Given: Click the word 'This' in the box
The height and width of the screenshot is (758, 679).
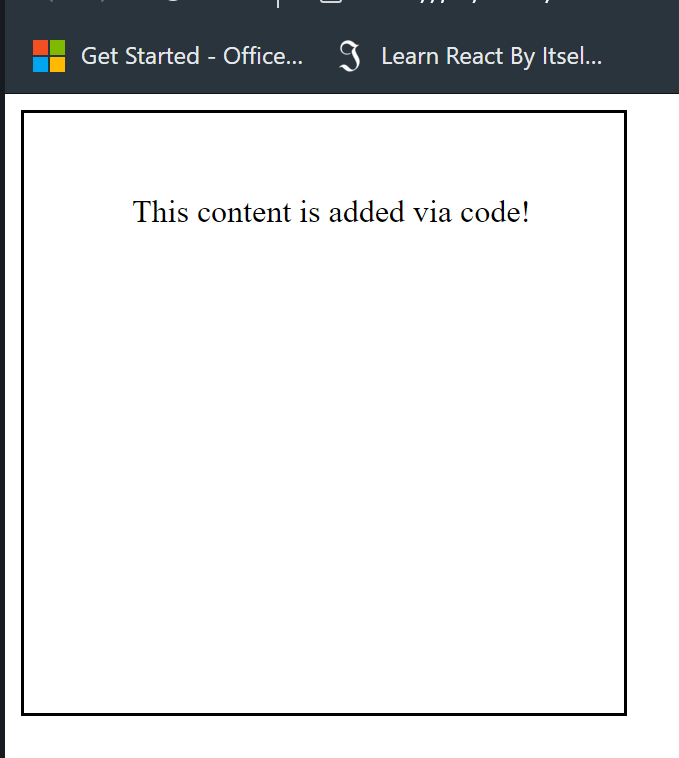Looking at the screenshot, I should [x=160, y=212].
